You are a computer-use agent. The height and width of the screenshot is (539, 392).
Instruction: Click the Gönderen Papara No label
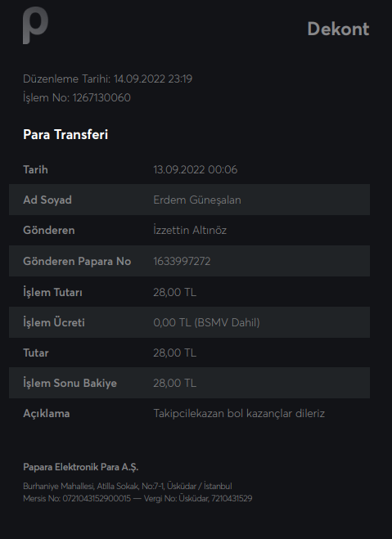[77, 261]
